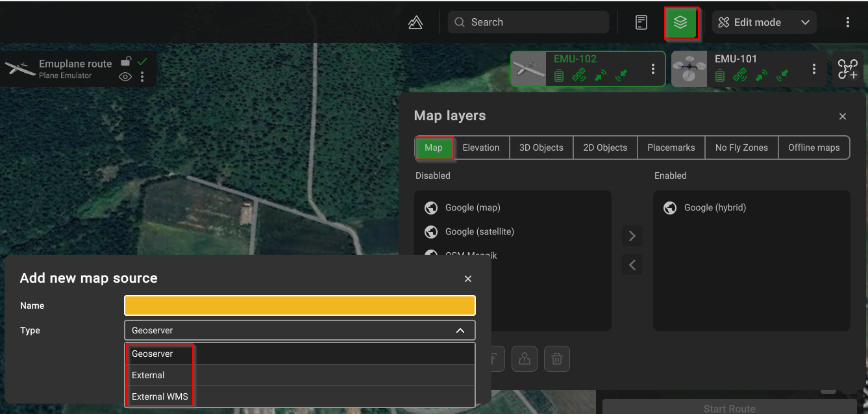
Task: Click the map layers icon in toolbar
Action: [x=680, y=23]
